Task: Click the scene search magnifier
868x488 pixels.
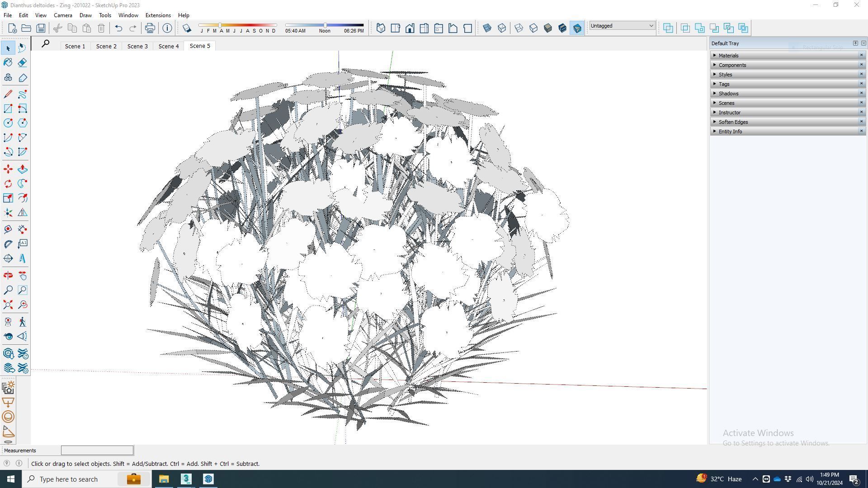Action: click(x=45, y=44)
